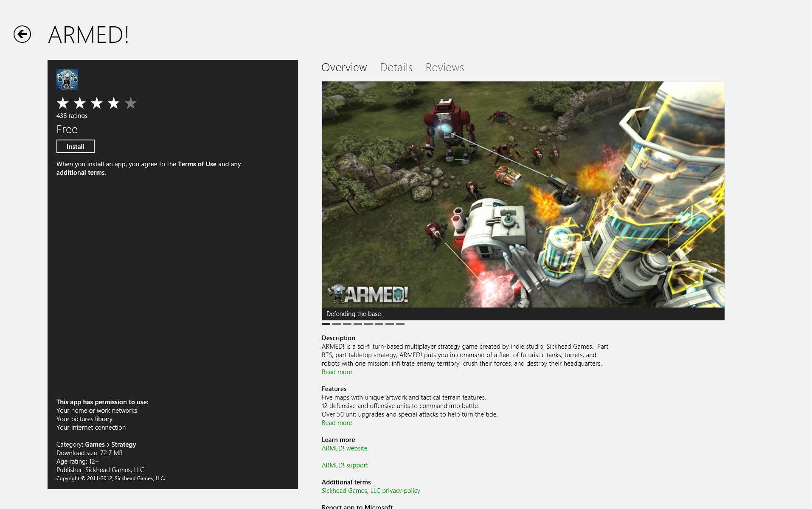Browse the Games category link
The width and height of the screenshot is (812, 509).
coord(95,445)
